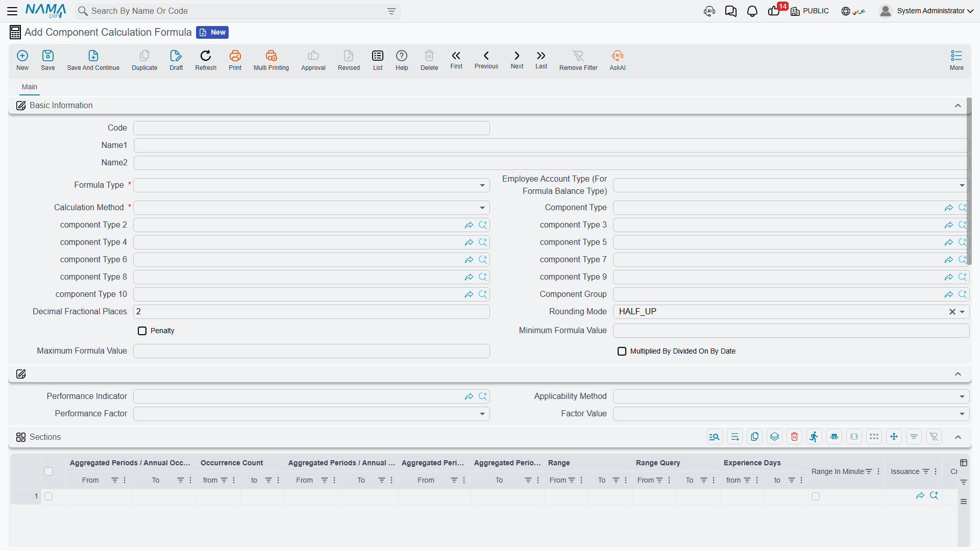The height and width of the screenshot is (551, 980).
Task: Click grid column chooser icon in Sections
Action: click(x=964, y=463)
